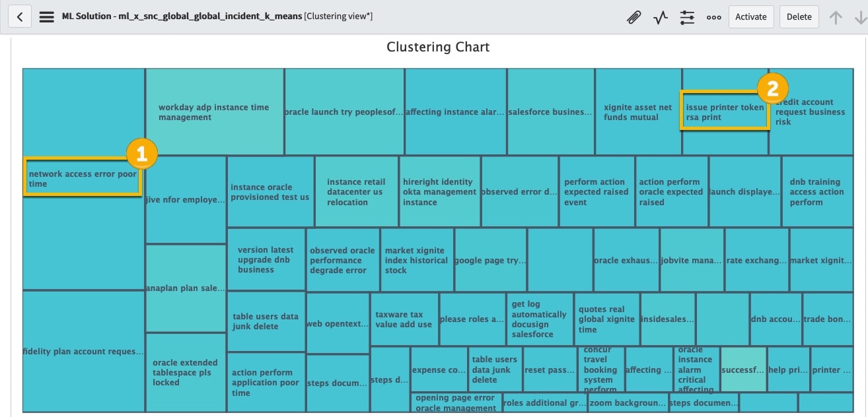Image resolution: width=868 pixels, height=417 pixels.
Task: Click the paperclip attachment icon
Action: pyautogui.click(x=633, y=17)
